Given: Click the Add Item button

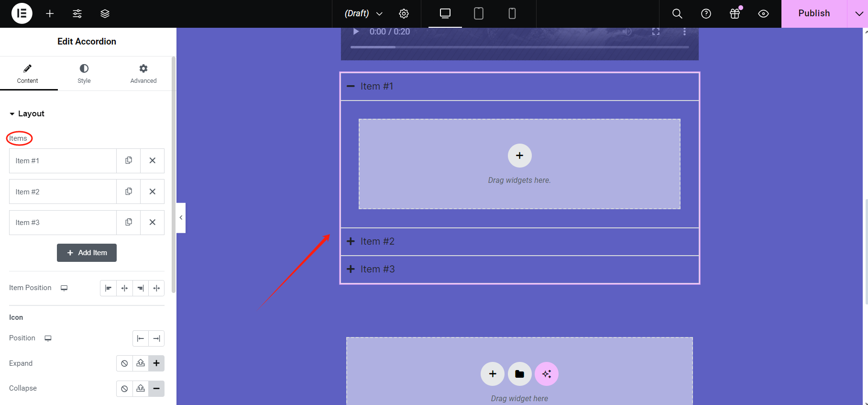Looking at the screenshot, I should pyautogui.click(x=87, y=253).
